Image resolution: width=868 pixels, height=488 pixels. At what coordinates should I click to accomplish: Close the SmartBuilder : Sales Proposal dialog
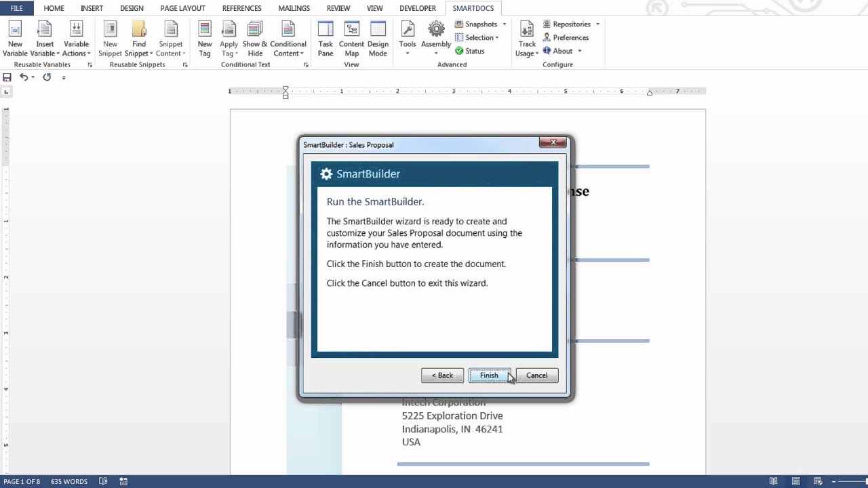[x=553, y=142]
